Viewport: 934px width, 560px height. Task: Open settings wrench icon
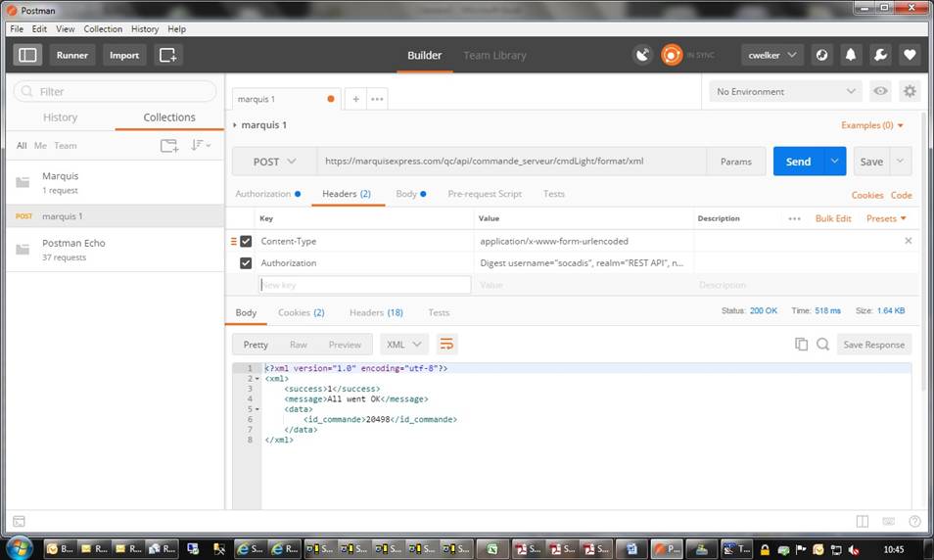click(x=880, y=55)
